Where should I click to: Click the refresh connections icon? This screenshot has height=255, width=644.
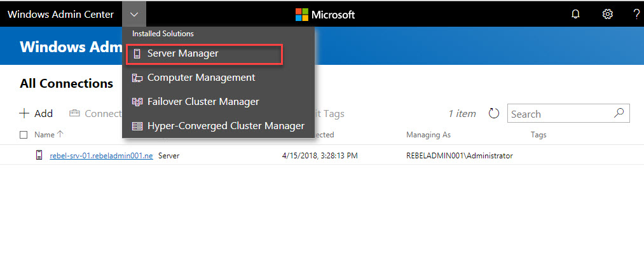pos(494,114)
